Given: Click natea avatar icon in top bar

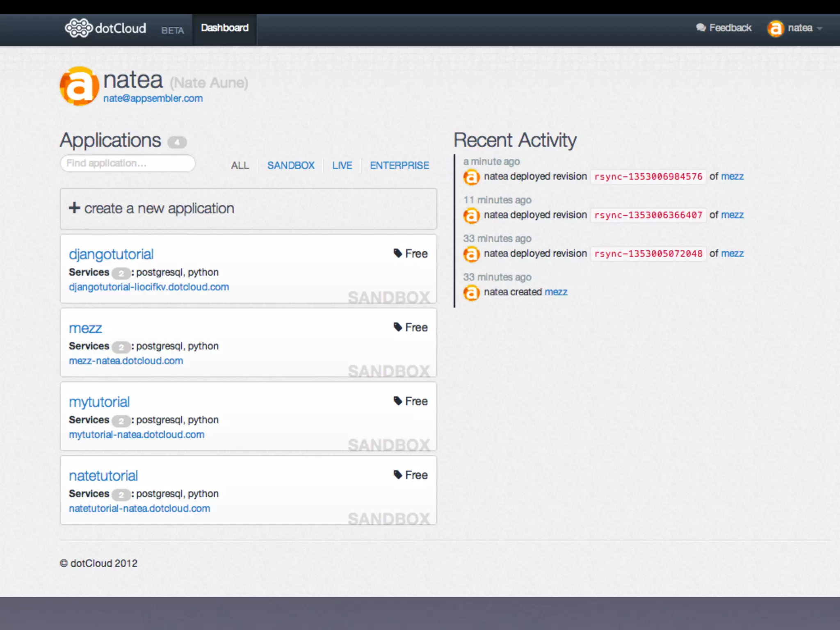Looking at the screenshot, I should [x=775, y=28].
